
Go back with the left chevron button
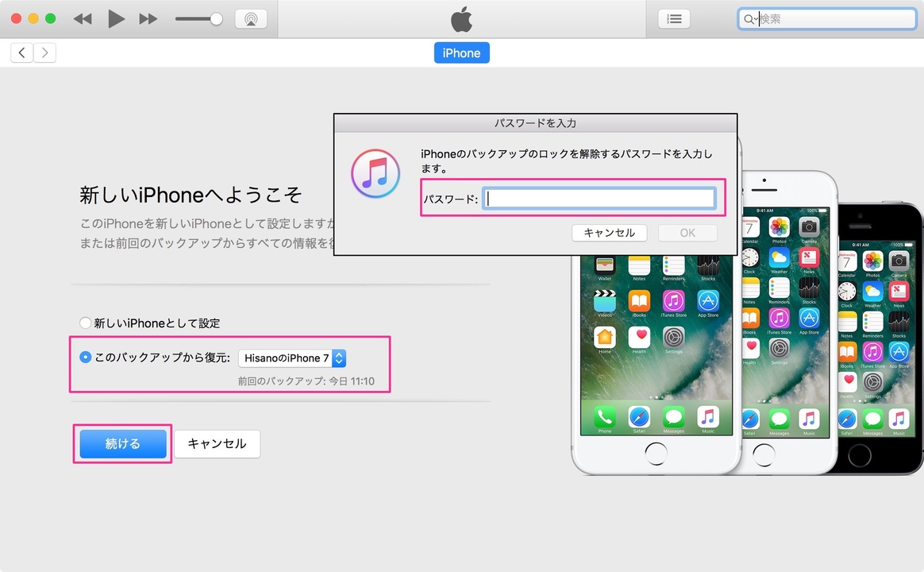pyautogui.click(x=21, y=53)
